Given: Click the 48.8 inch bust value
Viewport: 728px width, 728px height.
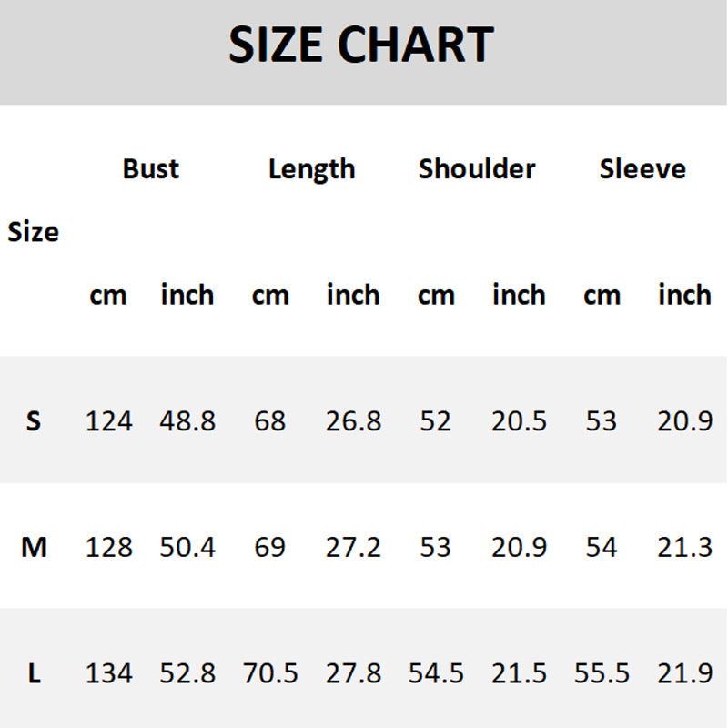Looking at the screenshot, I should pos(187,421).
